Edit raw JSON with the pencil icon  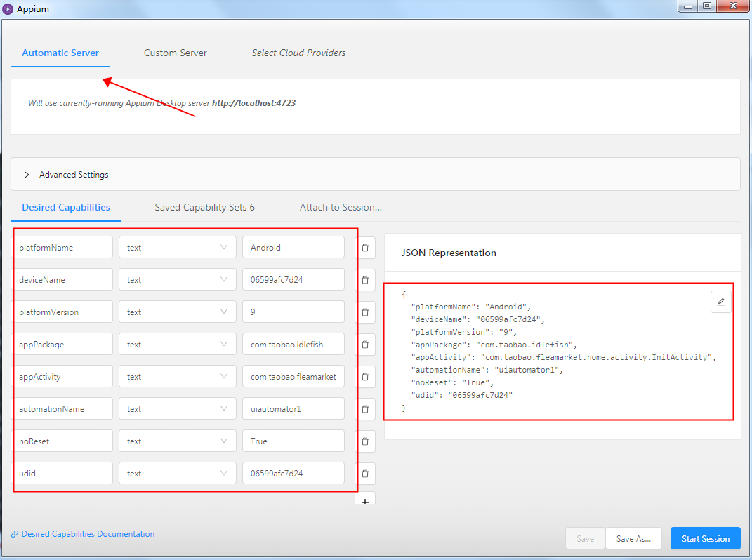721,302
